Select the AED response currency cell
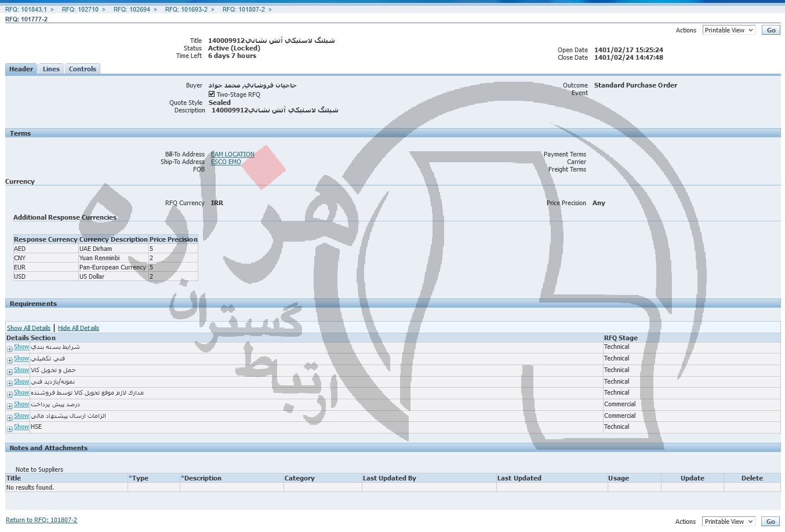 [x=45, y=249]
